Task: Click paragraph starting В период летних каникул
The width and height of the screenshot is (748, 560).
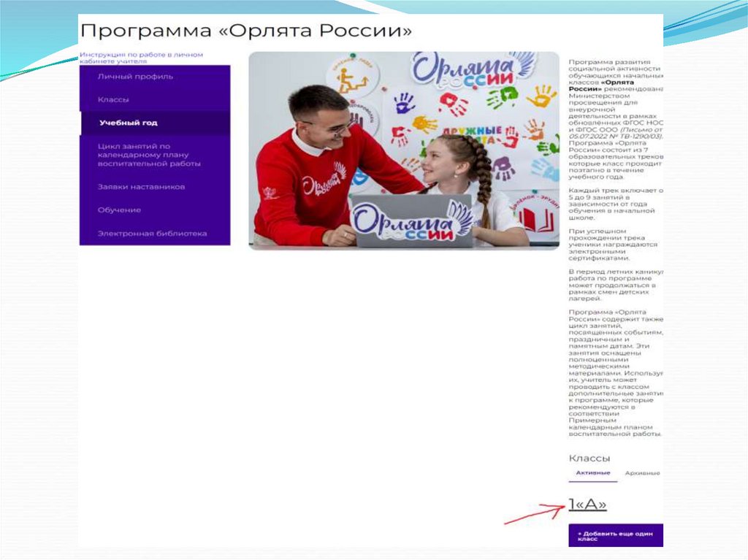Action: pyautogui.click(x=615, y=285)
